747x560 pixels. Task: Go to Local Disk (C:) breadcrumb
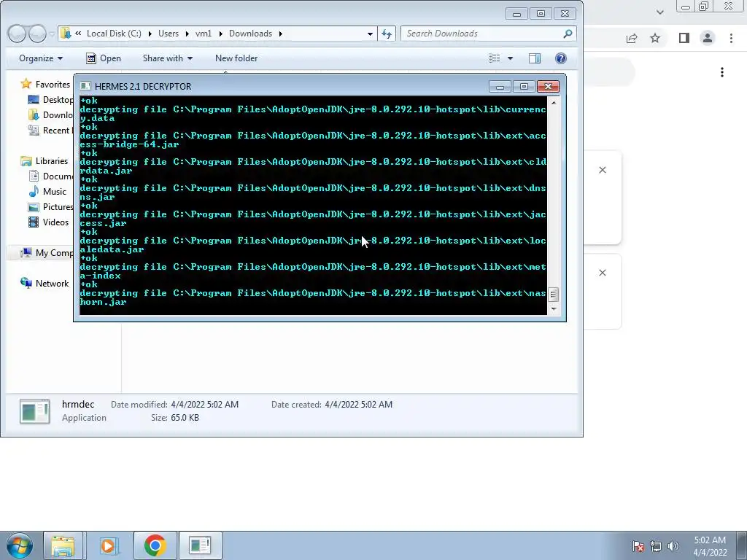(114, 34)
